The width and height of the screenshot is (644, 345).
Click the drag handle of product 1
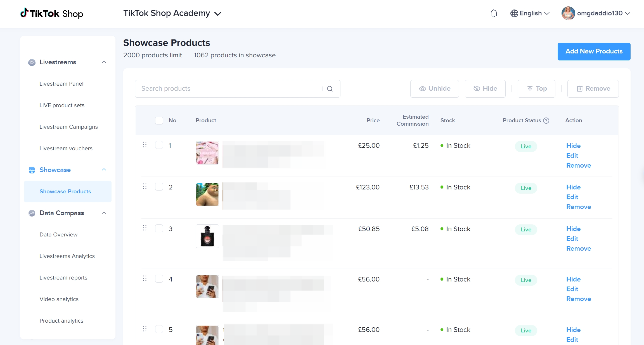[x=145, y=145]
